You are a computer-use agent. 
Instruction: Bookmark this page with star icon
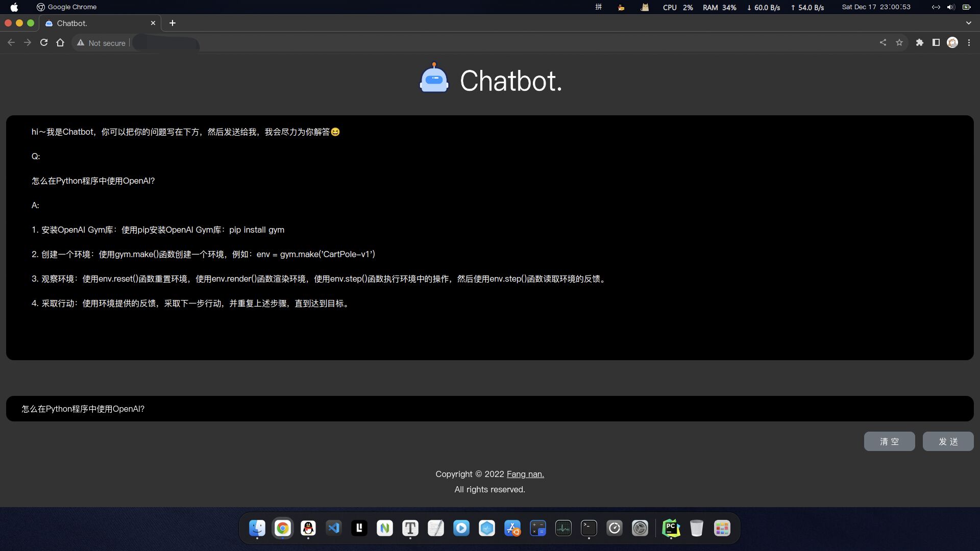tap(899, 43)
